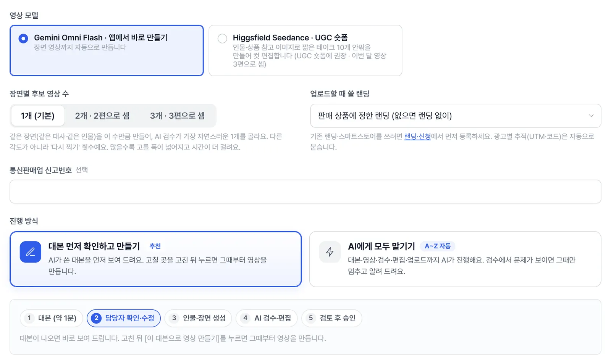
Task: Choose 3개 · 3편으로 셈 option
Action: tap(177, 116)
